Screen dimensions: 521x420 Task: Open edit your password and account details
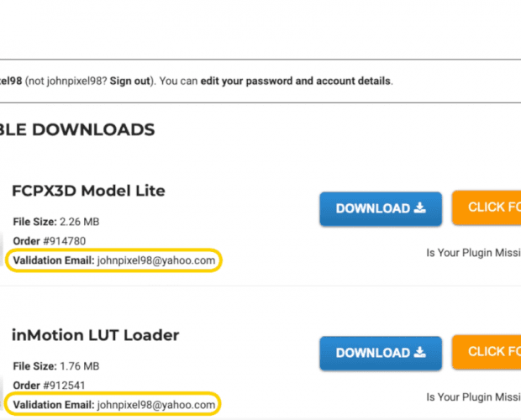click(296, 81)
